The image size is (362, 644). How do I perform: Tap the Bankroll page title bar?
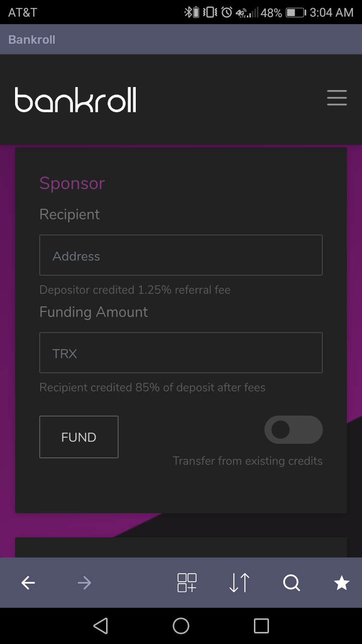(32, 40)
